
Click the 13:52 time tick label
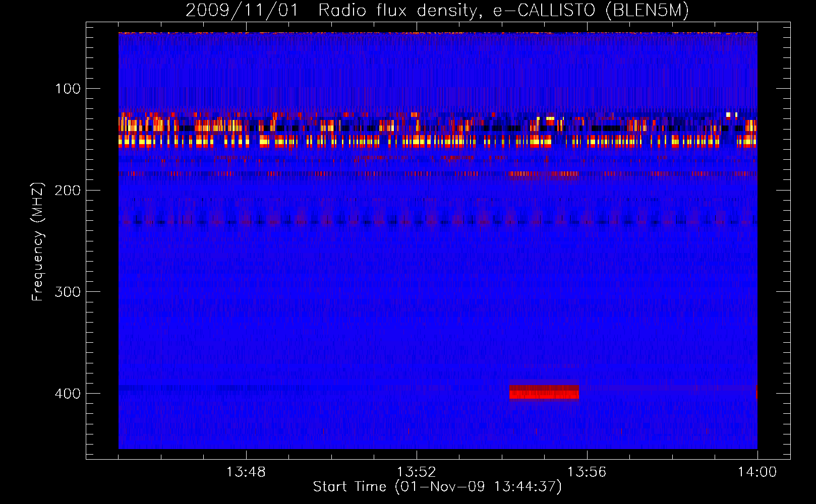click(x=416, y=472)
